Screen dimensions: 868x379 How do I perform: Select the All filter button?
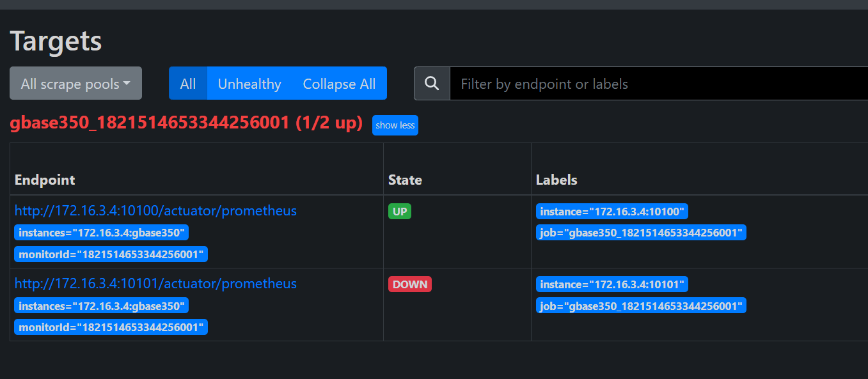coord(188,84)
